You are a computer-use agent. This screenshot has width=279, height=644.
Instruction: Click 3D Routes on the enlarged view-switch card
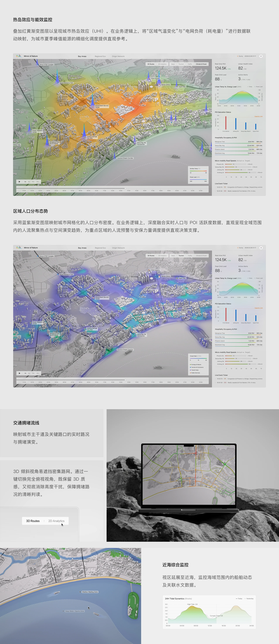[33, 521]
